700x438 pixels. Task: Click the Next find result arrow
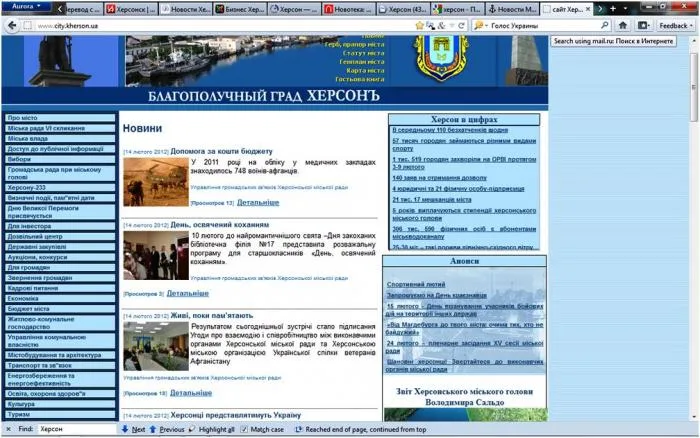click(133, 429)
